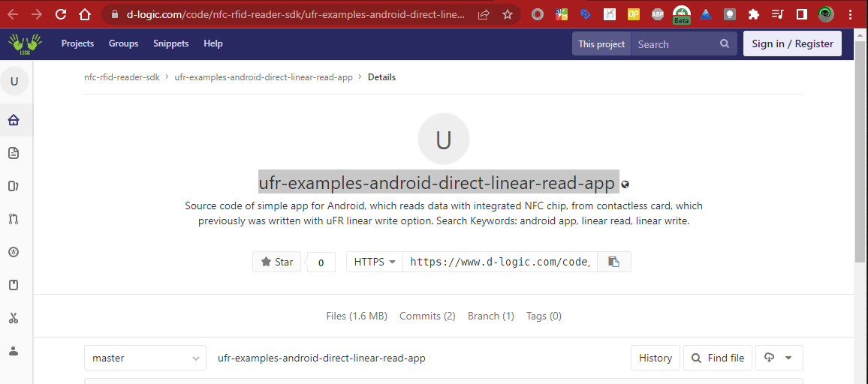Open the Tags (0) tab

tap(544, 316)
